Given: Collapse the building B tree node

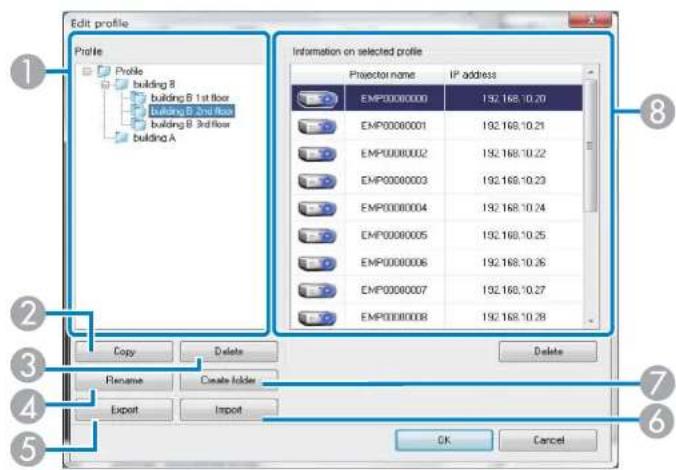Looking at the screenshot, I should click(x=105, y=85).
